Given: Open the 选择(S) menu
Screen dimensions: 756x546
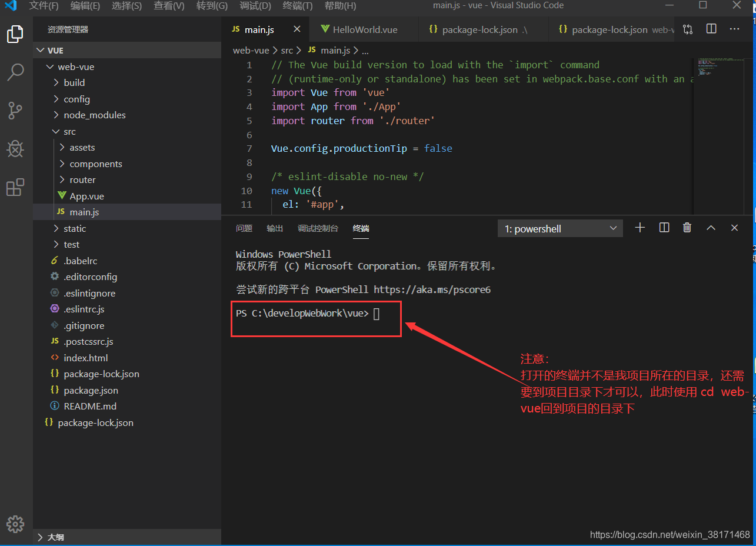Looking at the screenshot, I should click(126, 6).
